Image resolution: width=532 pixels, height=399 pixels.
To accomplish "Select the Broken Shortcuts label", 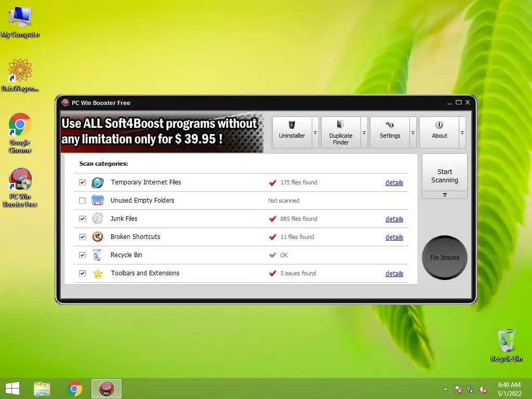I will click(x=135, y=237).
